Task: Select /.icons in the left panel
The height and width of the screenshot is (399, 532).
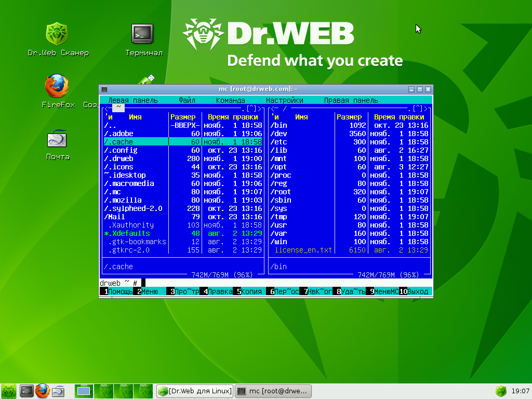Action: point(183,167)
